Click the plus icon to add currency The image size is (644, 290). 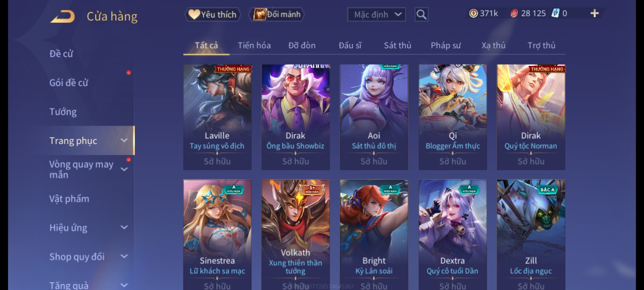(x=595, y=13)
